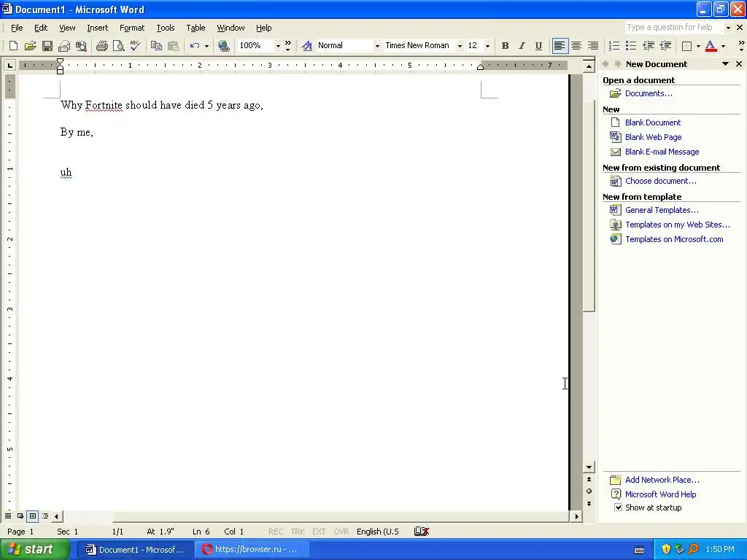Set alignment to Center

[x=576, y=46]
